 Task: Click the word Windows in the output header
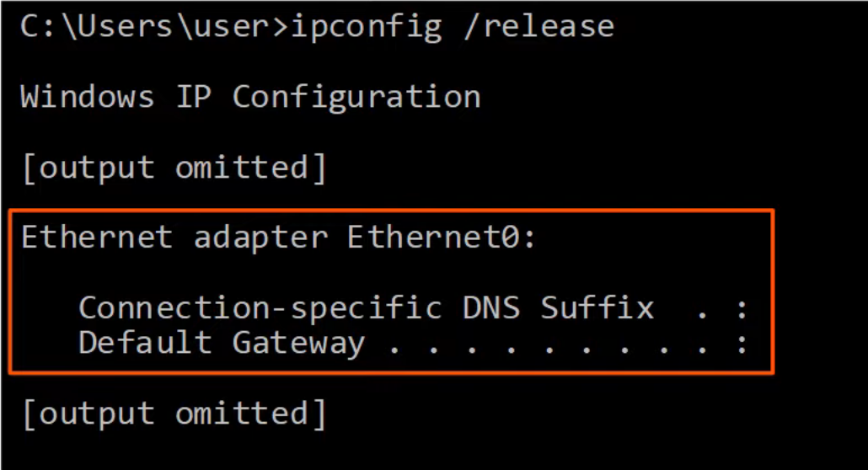coord(88,97)
